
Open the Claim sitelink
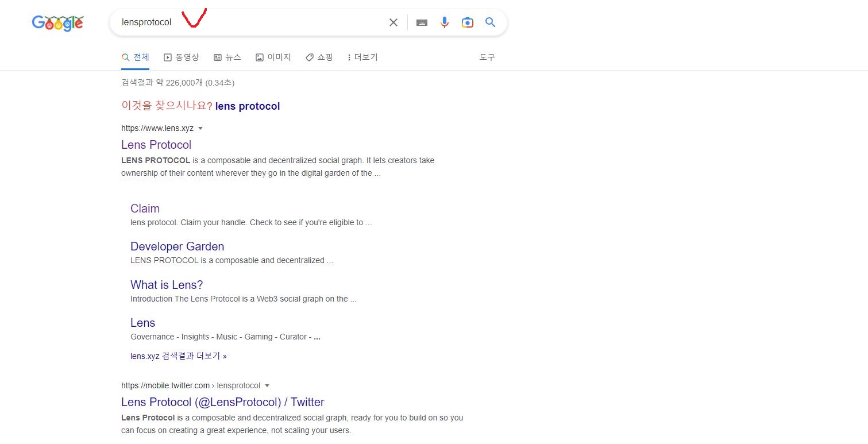coord(145,209)
